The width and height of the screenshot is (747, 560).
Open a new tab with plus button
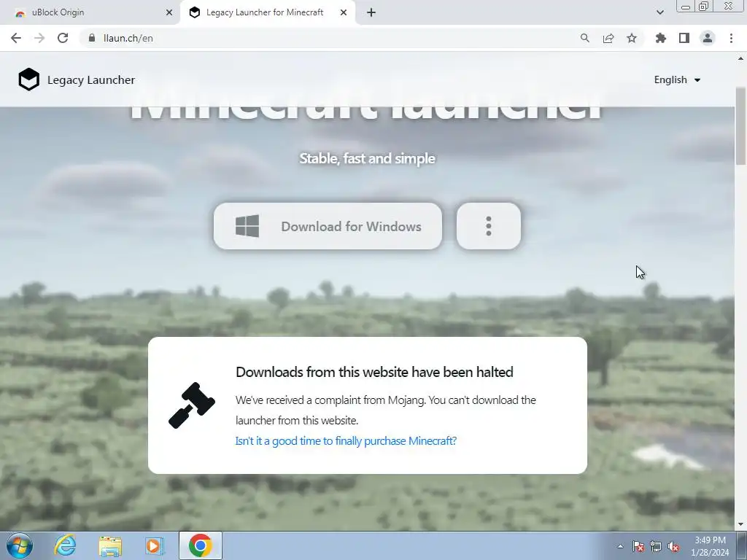371,13
